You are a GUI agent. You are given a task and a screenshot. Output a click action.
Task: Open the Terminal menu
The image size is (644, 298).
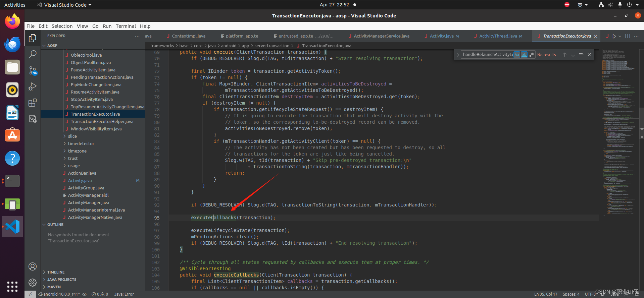click(126, 26)
